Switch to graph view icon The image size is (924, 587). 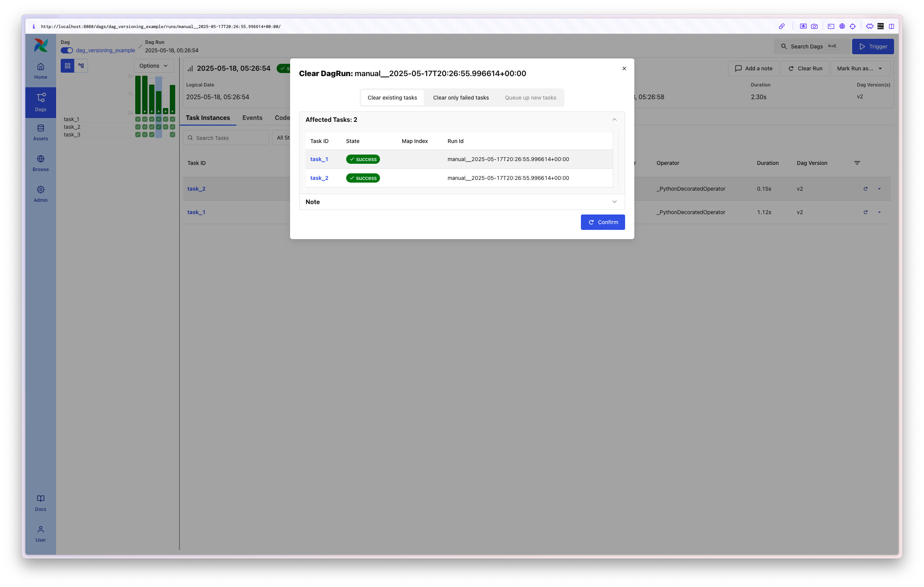coord(81,66)
